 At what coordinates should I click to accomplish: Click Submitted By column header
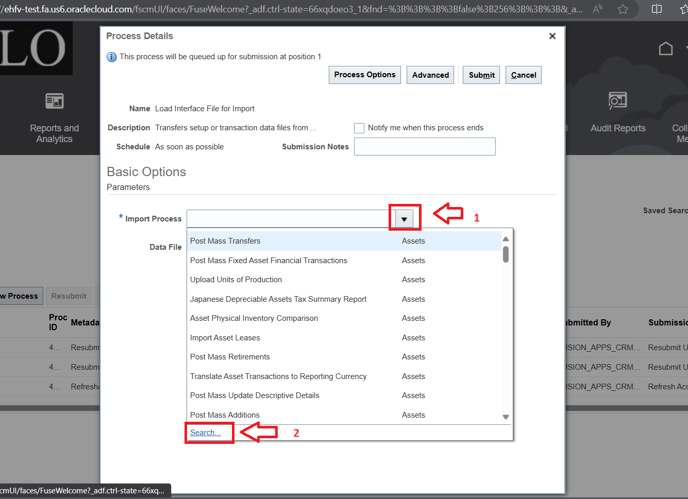(x=588, y=323)
